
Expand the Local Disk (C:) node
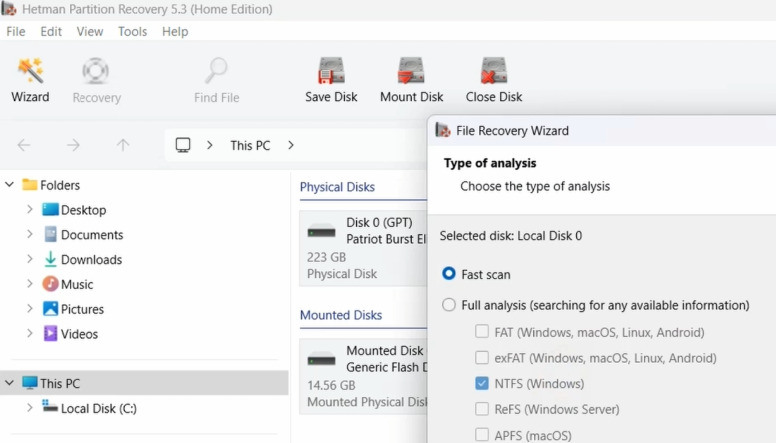pos(30,407)
